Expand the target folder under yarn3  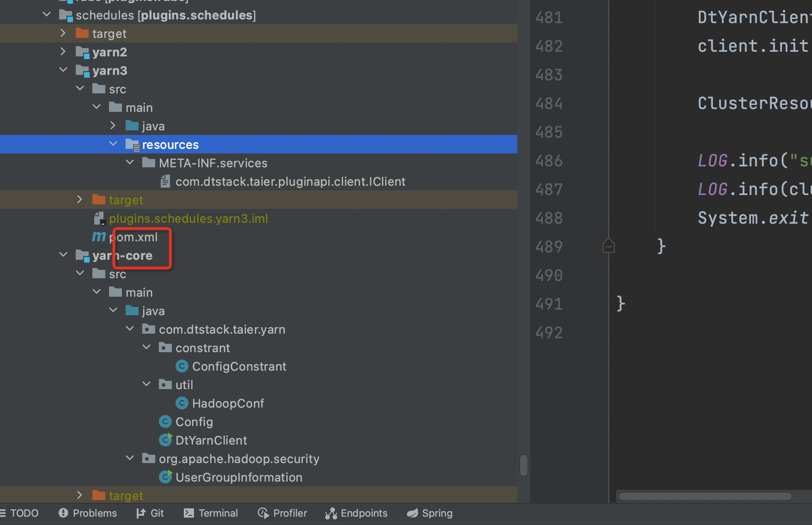point(79,199)
